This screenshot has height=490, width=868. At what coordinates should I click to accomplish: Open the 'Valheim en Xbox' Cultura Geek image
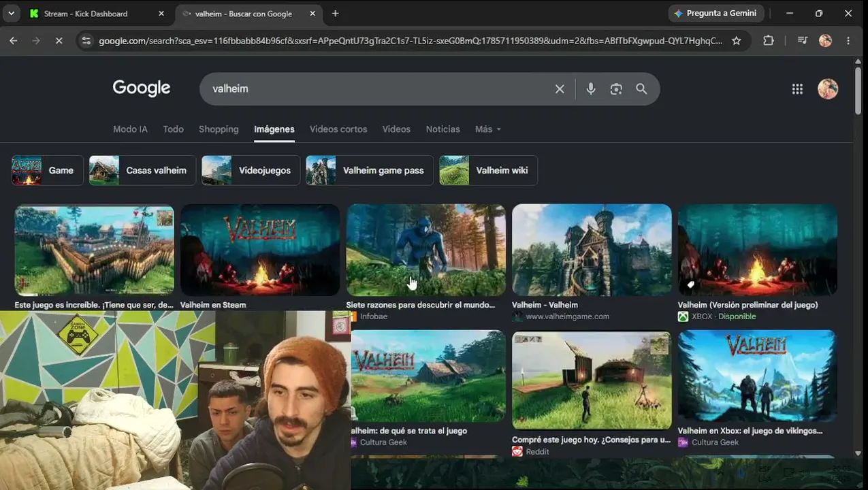pos(758,376)
